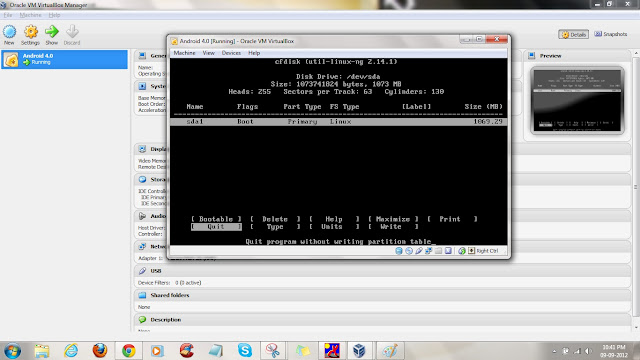Click the Delete option in cfdisk
Viewport: 640px width, 360px height.
275,219
